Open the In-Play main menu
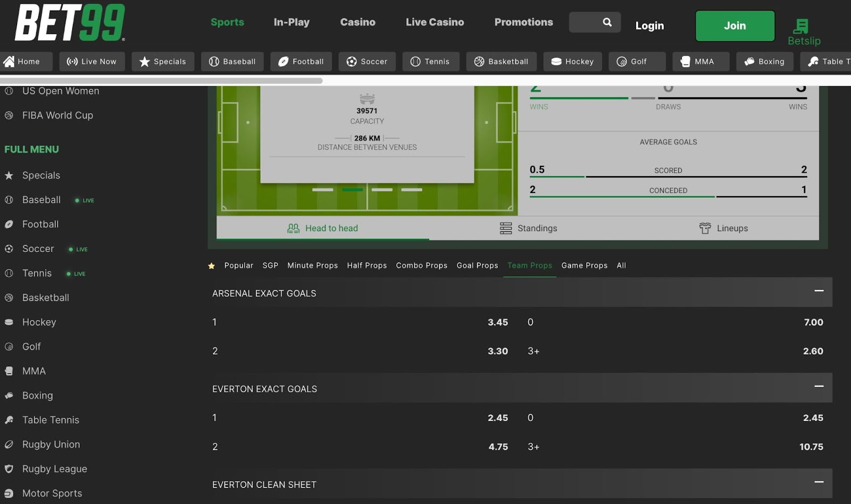Image resolution: width=851 pixels, height=504 pixels. tap(291, 22)
